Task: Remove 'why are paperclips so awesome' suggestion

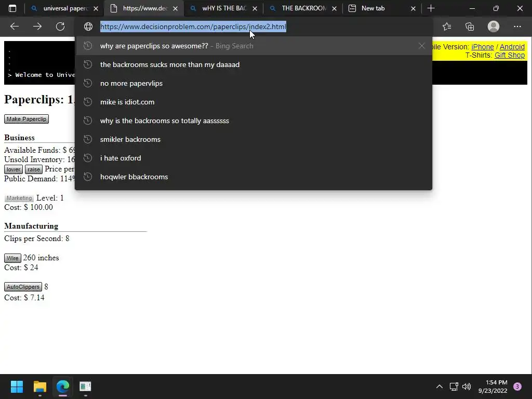Action: click(421, 46)
